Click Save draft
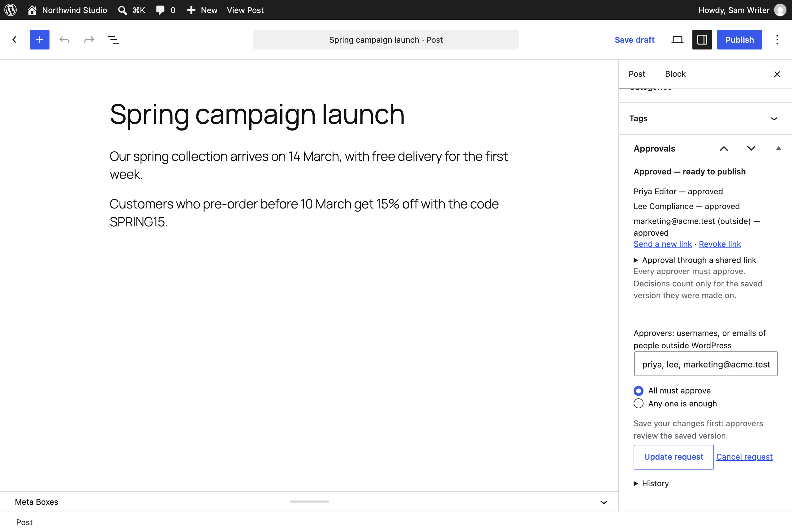The width and height of the screenshot is (792, 532). [x=634, y=40]
